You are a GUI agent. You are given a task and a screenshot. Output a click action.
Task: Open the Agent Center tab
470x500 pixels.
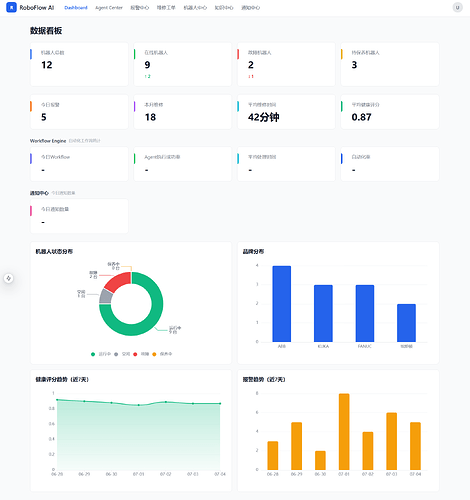point(109,8)
